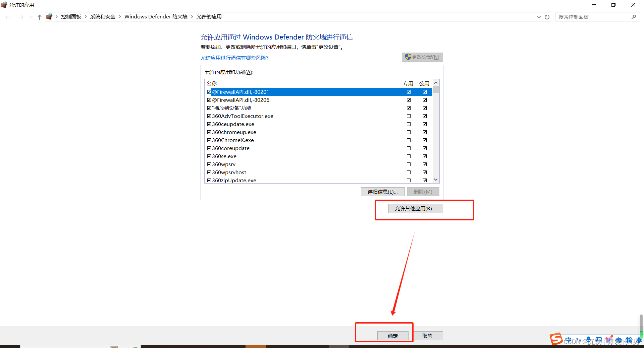Click 取消 button
The height and width of the screenshot is (348, 644).
click(x=427, y=336)
